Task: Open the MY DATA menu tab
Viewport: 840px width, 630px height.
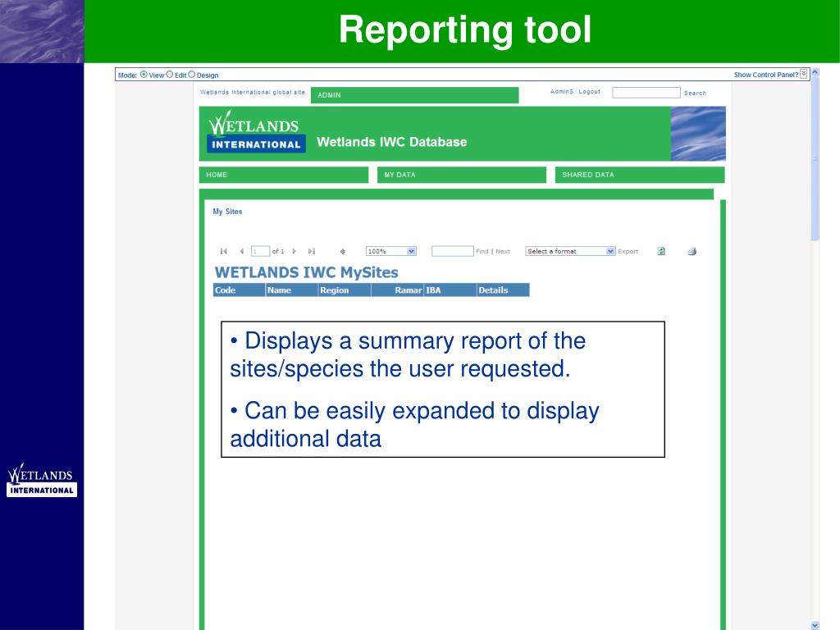Action: coord(461,175)
